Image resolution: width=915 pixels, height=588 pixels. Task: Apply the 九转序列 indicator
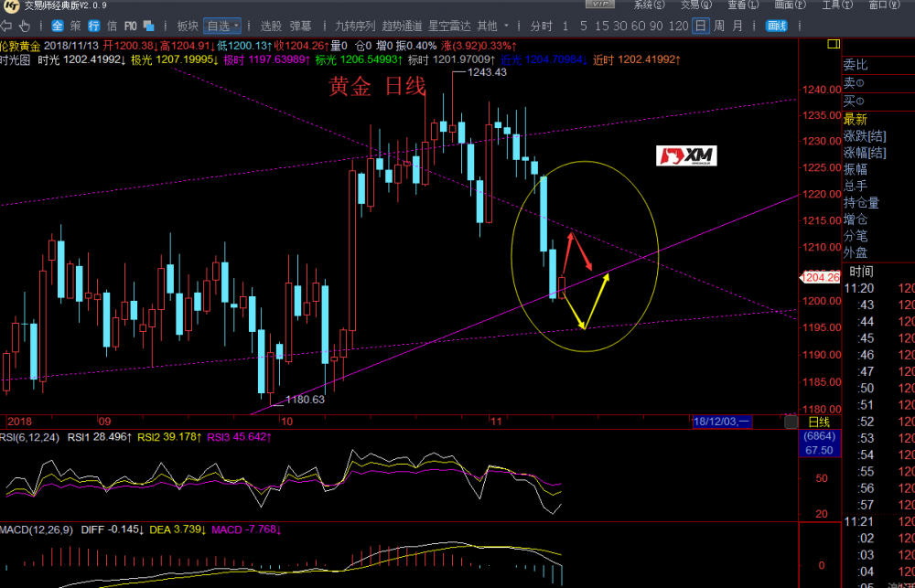(355, 26)
